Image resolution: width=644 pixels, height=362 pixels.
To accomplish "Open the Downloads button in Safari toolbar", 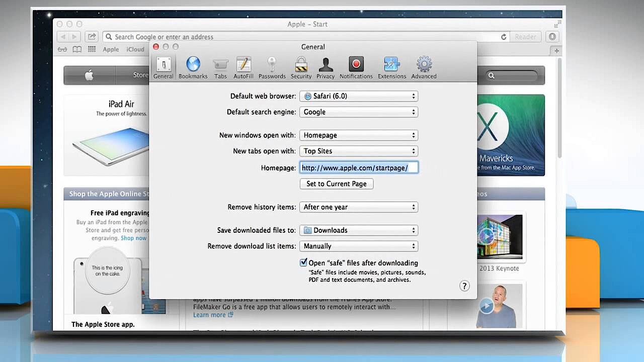I will point(552,37).
